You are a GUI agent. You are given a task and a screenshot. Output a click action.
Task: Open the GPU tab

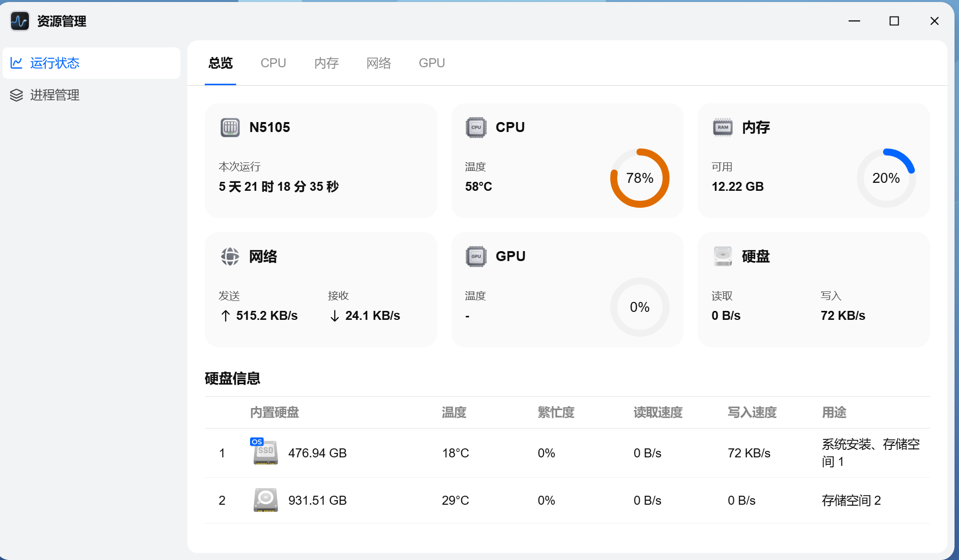pyautogui.click(x=431, y=63)
